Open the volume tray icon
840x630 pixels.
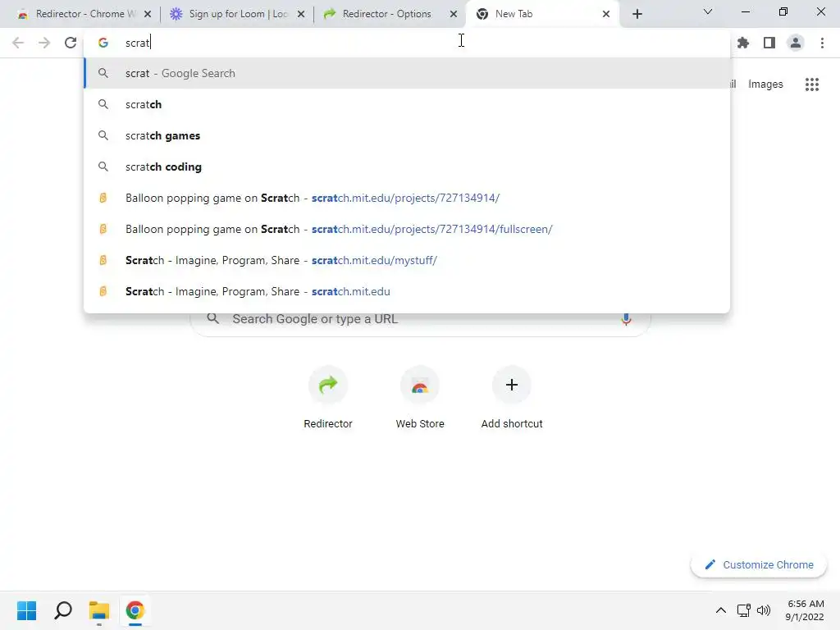(764, 610)
